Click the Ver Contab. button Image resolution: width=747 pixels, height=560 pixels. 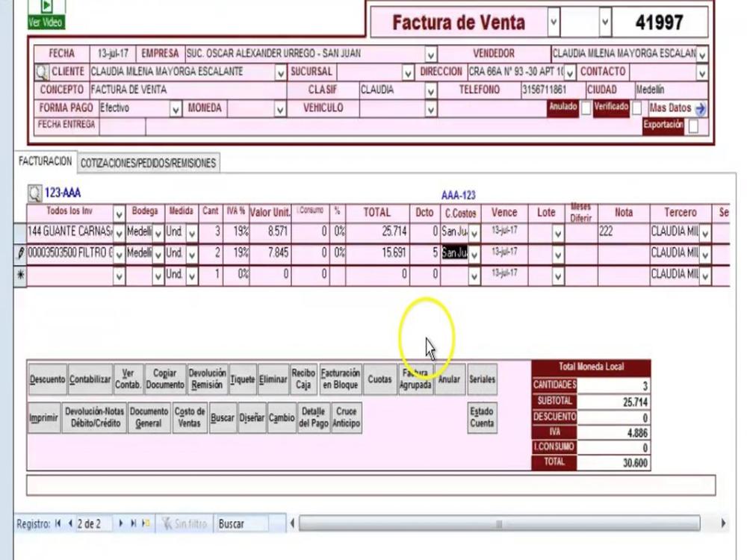tap(128, 379)
